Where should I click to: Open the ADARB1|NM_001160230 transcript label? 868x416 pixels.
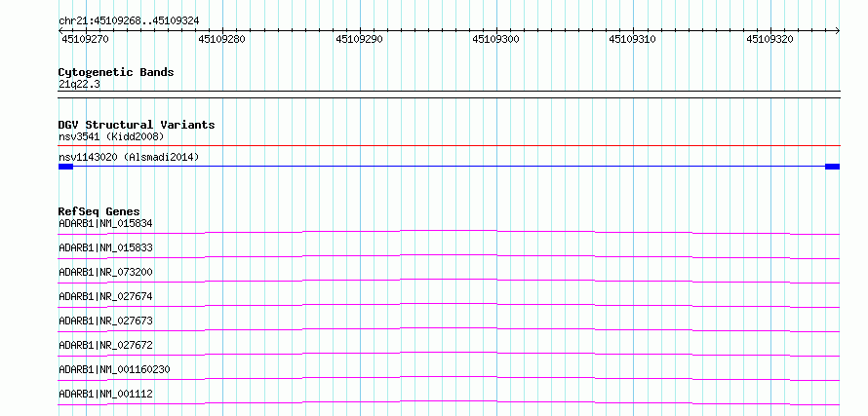pyautogui.click(x=114, y=369)
